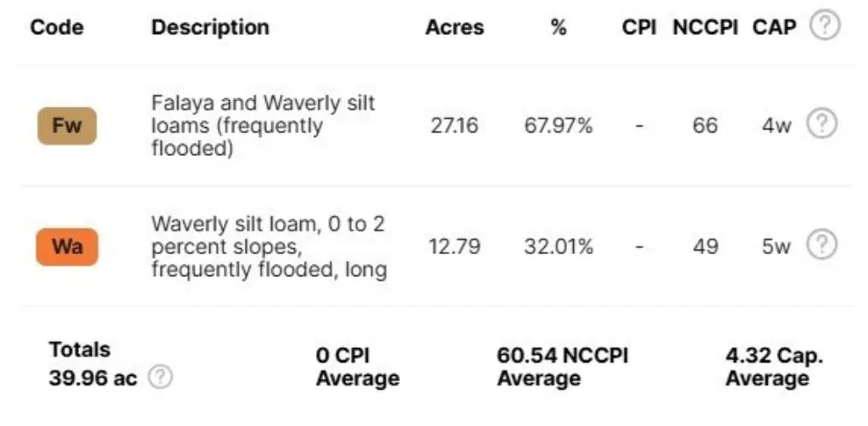The height and width of the screenshot is (426, 868).
Task: Click the NCCPI column header
Action: point(706,27)
